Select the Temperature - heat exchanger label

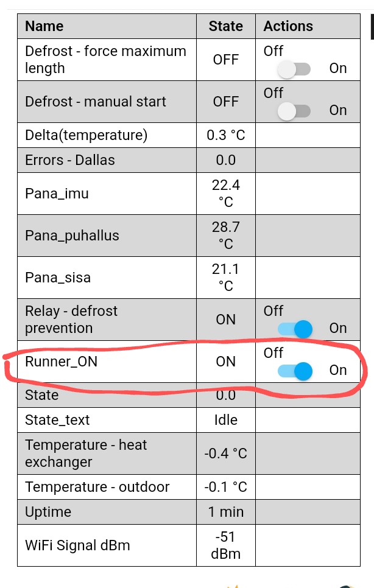86,453
